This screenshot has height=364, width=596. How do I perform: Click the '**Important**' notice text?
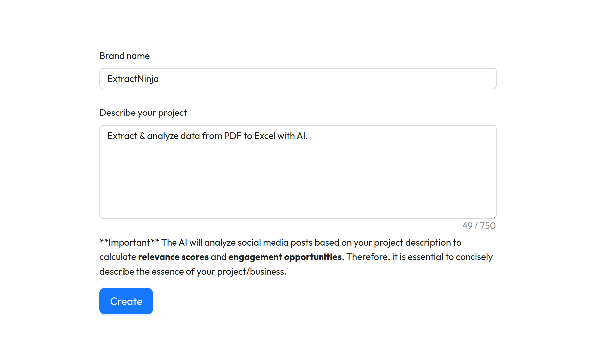coord(129,243)
